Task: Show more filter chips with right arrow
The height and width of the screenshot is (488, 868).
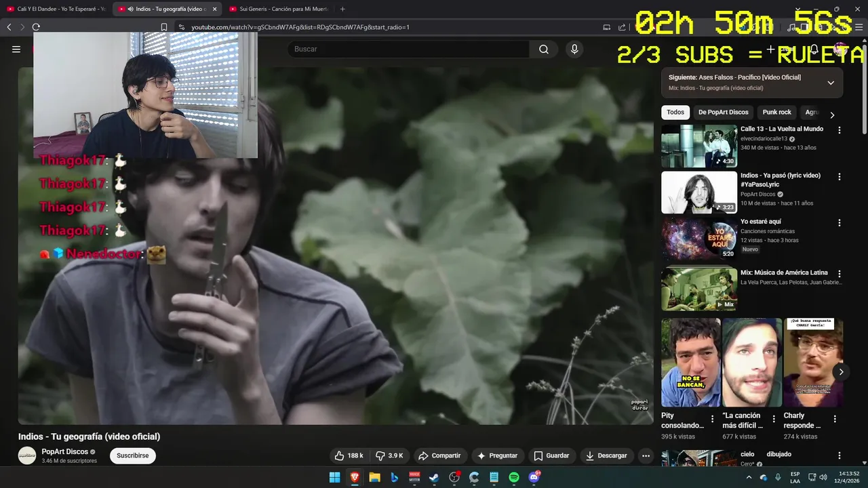Action: 832,115
